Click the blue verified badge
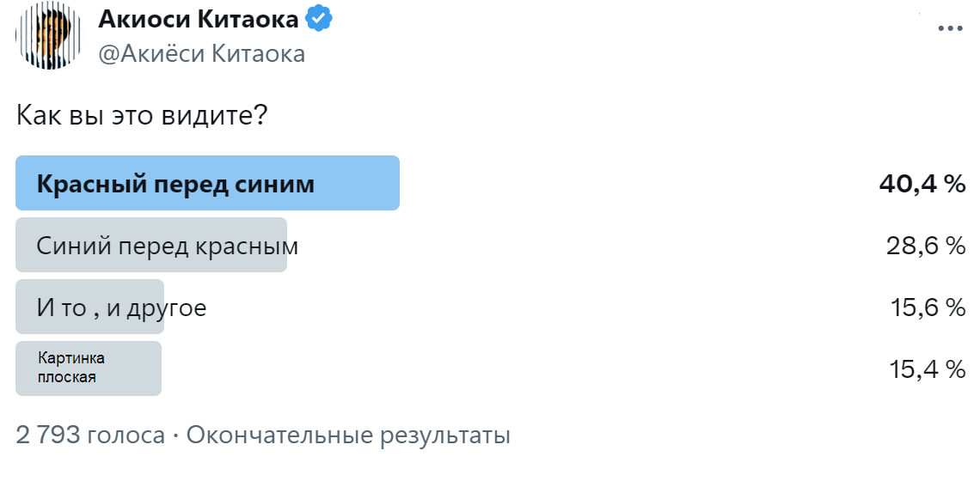The width and height of the screenshot is (980, 481). (321, 19)
